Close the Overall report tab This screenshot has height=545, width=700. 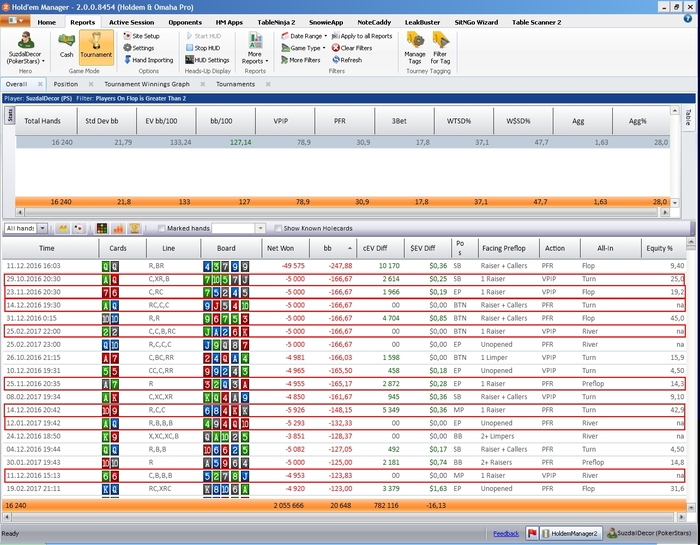pos(40,84)
